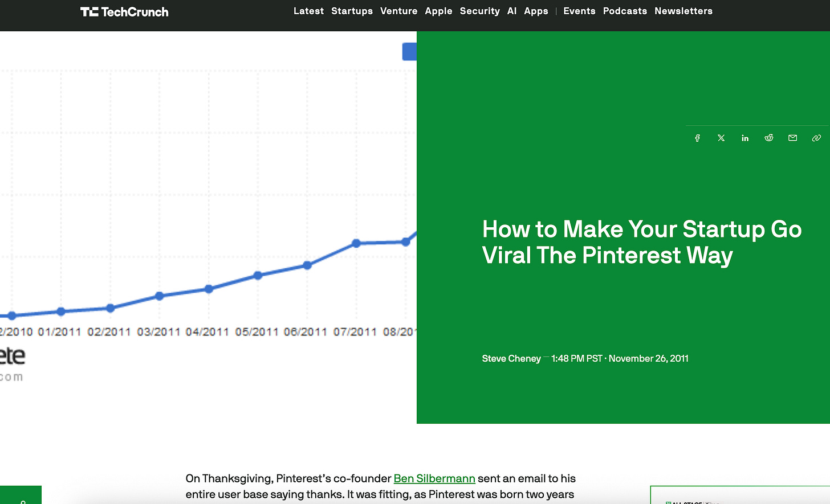Go to the Startups section
This screenshot has height=504, width=830.
[x=352, y=11]
